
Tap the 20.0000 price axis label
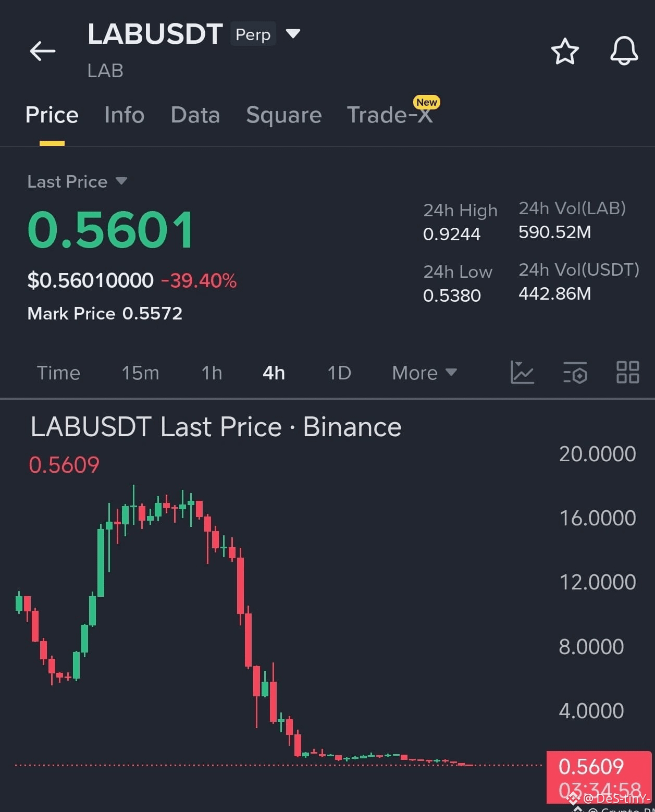point(597,454)
